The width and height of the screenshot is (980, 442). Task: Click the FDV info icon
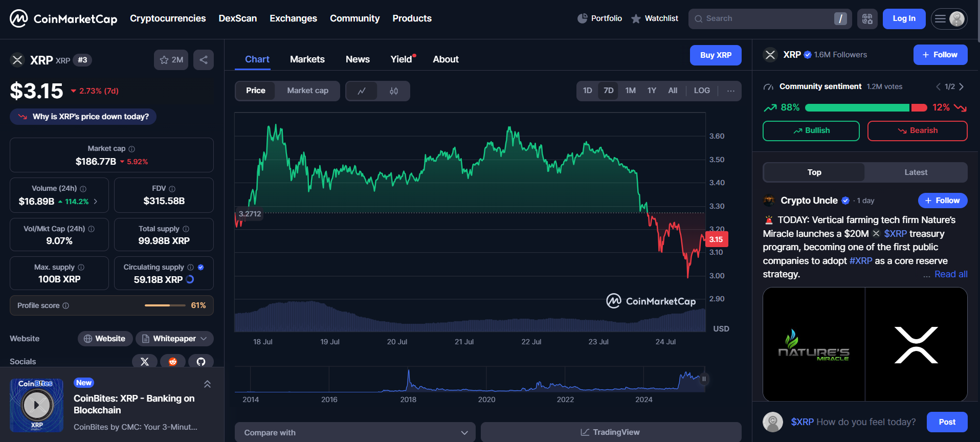point(172,189)
